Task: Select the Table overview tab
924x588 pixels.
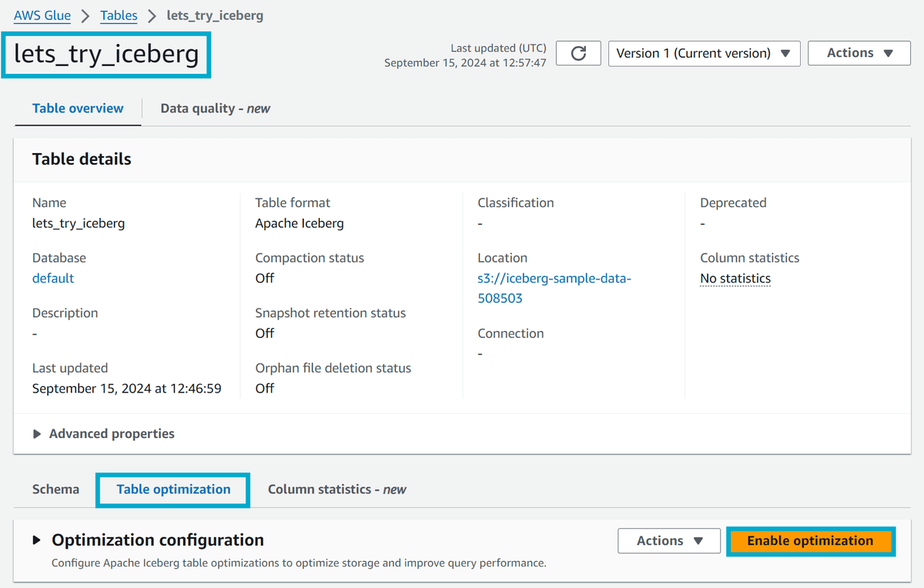Action: (77, 108)
